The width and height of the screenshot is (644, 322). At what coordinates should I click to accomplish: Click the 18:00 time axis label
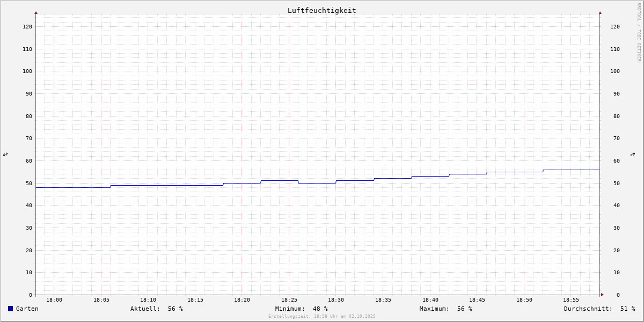(54, 300)
